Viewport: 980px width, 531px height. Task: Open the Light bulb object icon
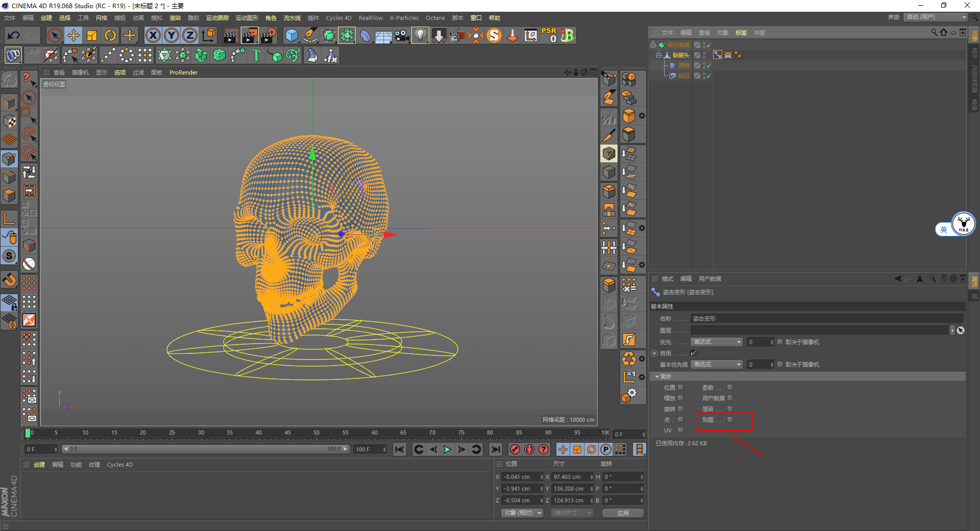pyautogui.click(x=420, y=35)
